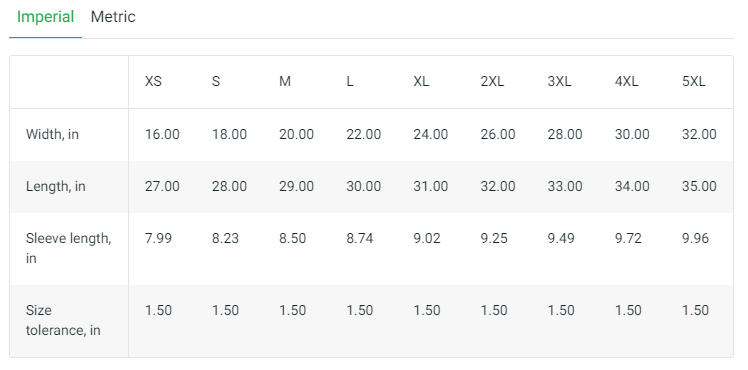Click the Size tolerance, in label
The image size is (748, 370).
63,320
